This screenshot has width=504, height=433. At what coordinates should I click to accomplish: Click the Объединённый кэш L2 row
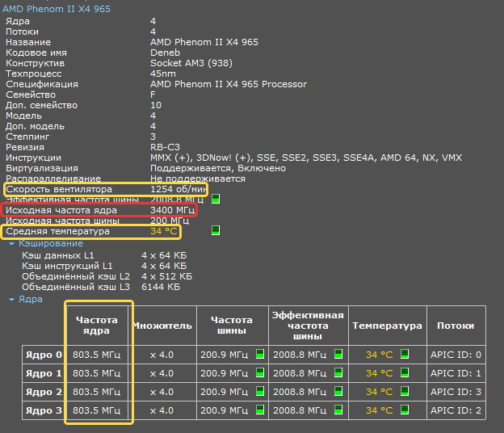tap(107, 276)
